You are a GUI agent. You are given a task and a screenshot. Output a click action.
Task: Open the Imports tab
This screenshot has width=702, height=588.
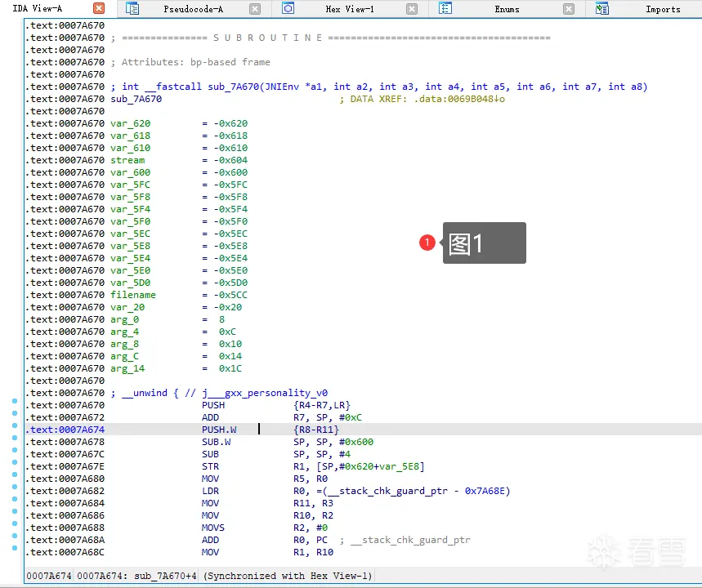pos(662,9)
